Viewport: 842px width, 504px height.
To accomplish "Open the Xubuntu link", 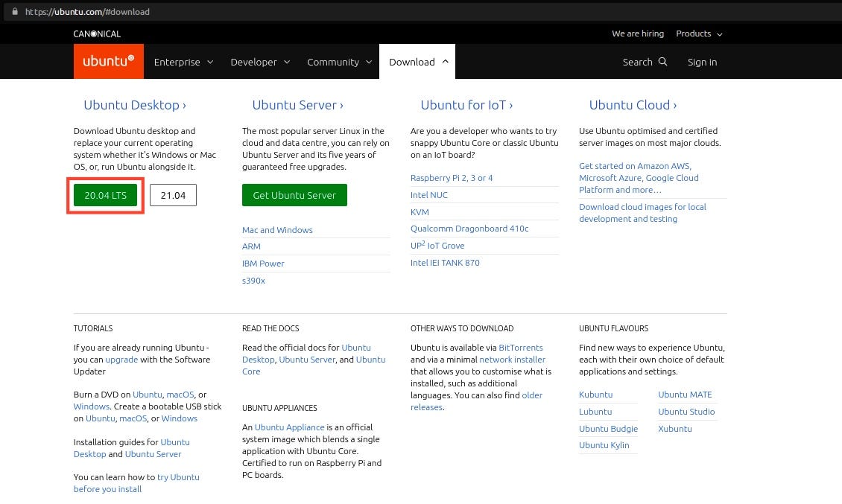I will coord(675,429).
